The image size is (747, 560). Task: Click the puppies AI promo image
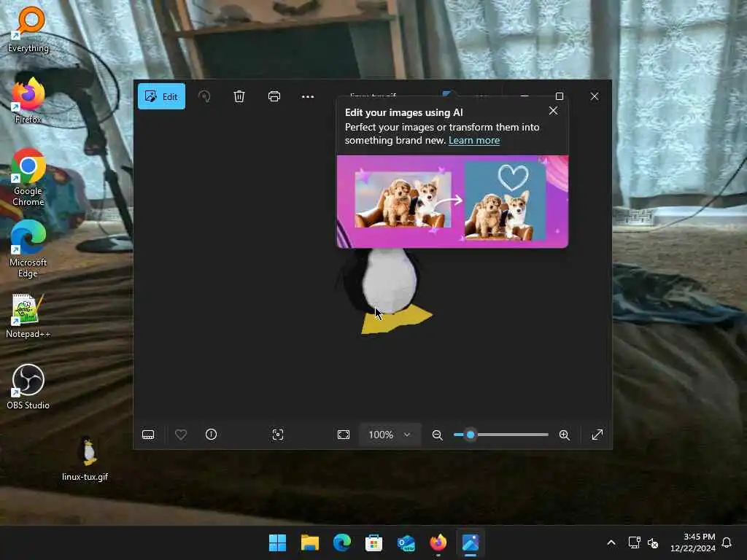click(452, 201)
